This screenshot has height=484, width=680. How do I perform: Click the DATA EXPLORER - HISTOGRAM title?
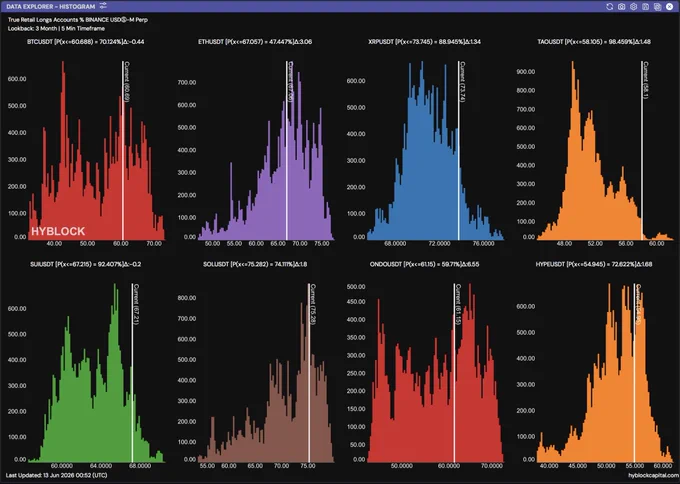51,7
